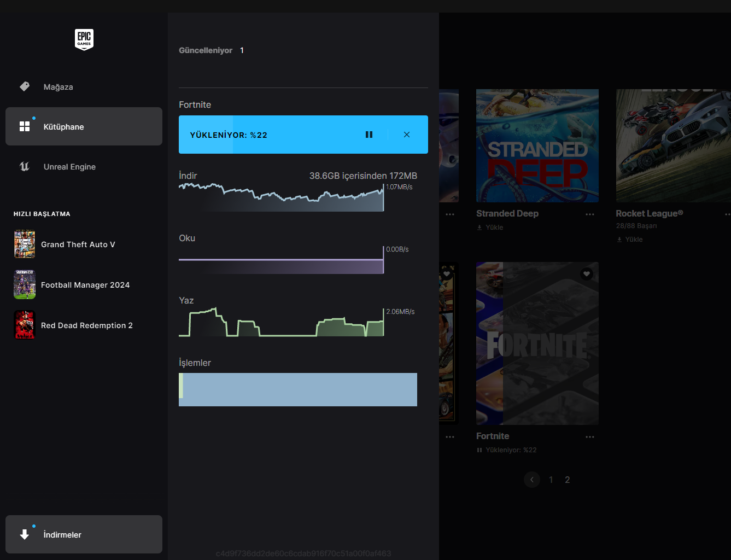Image resolution: width=731 pixels, height=560 pixels.
Task: Go to previous library page arrow
Action: click(x=532, y=480)
